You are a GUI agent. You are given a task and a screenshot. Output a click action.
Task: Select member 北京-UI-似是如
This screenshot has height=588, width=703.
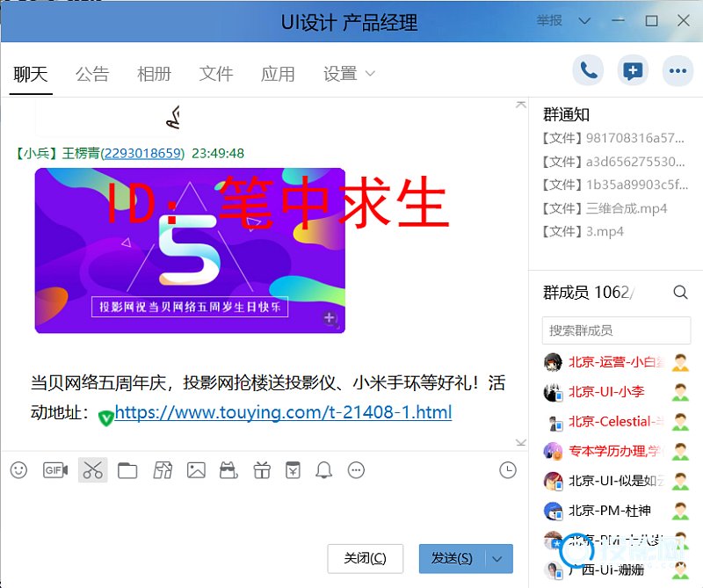pyautogui.click(x=616, y=482)
